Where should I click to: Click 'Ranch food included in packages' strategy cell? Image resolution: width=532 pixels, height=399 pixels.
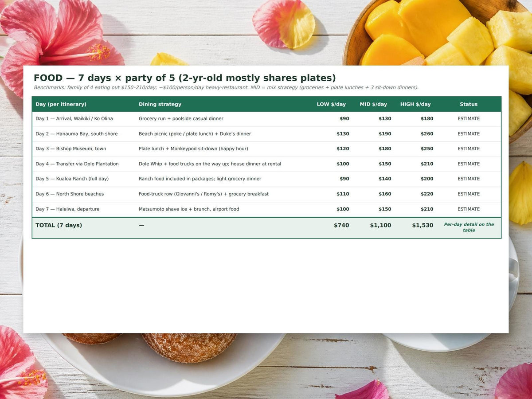tap(200, 179)
